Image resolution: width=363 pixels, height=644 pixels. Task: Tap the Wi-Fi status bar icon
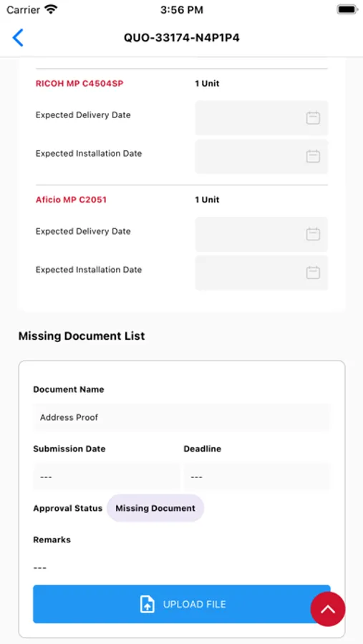pyautogui.click(x=51, y=9)
